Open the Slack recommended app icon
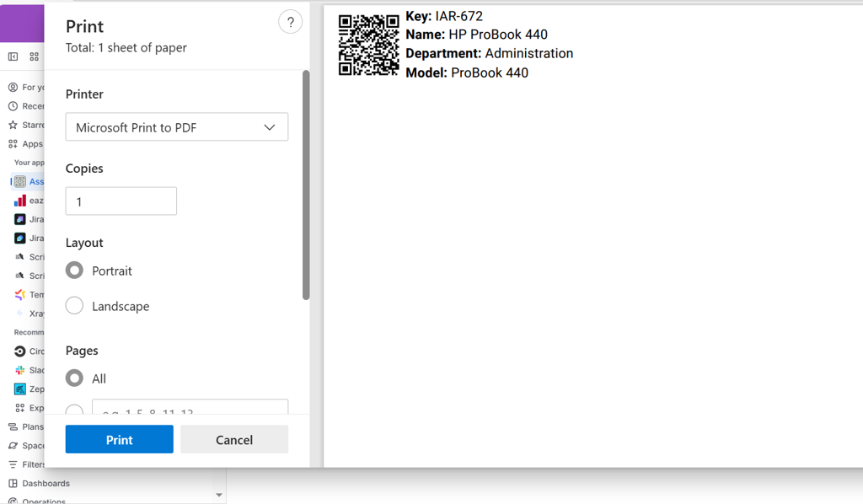The height and width of the screenshot is (504, 863). [20, 370]
